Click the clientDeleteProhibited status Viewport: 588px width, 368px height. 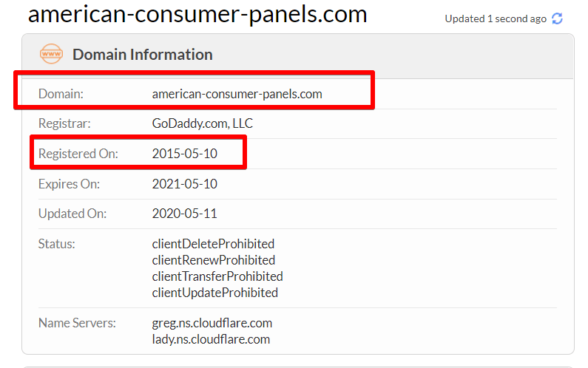click(x=213, y=244)
